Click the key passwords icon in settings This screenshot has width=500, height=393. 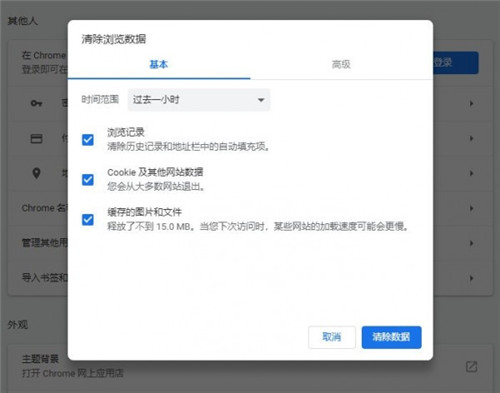36,103
